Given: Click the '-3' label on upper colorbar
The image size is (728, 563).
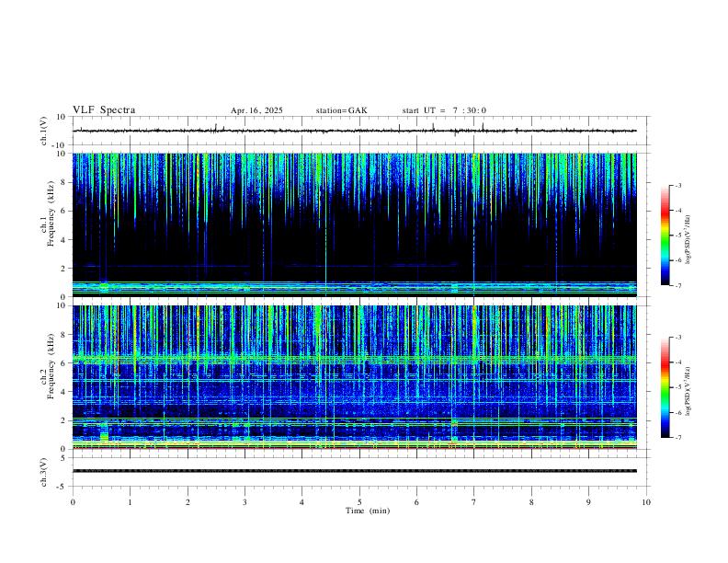Looking at the screenshot, I should click(677, 185).
